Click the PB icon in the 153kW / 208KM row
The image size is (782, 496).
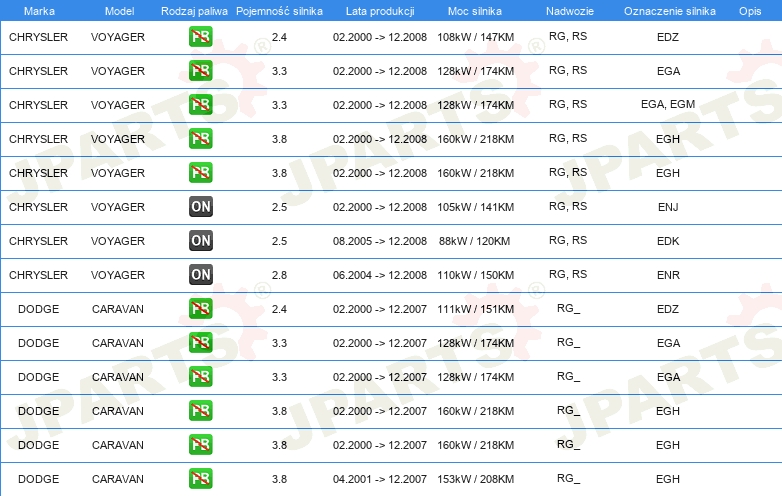pos(200,479)
